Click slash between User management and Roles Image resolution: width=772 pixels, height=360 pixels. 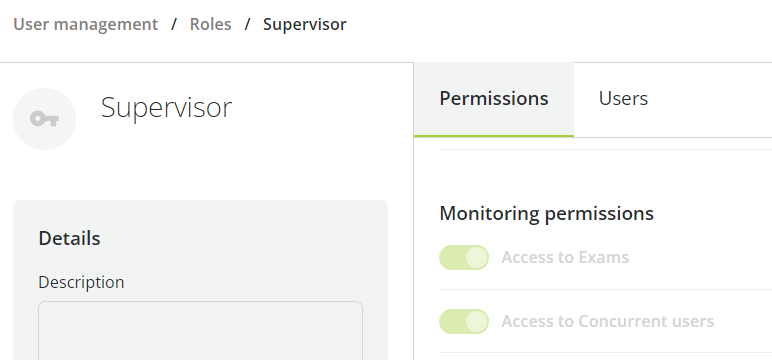(x=174, y=24)
